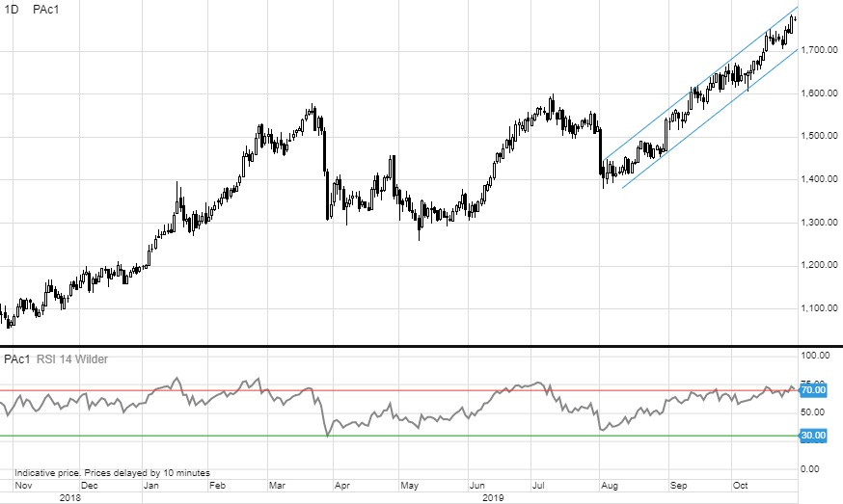
Task: Click the 1,200.00 price axis label
Action: pos(819,264)
